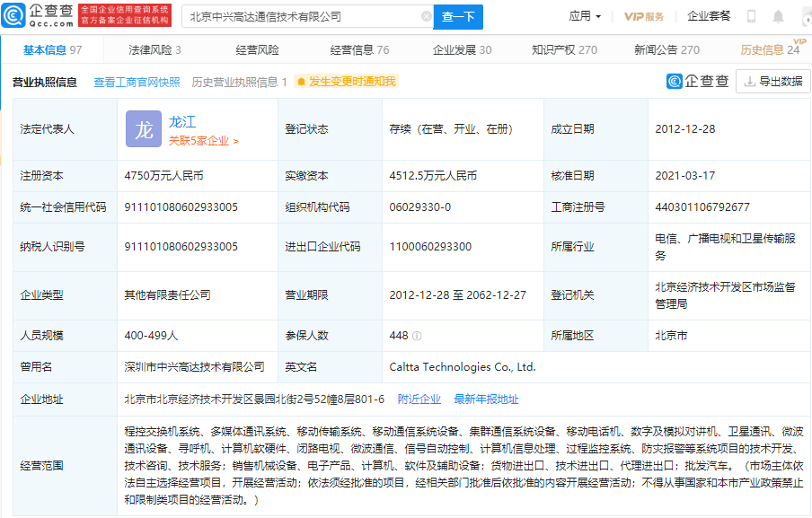Switch to 知识产权 tab
The width and height of the screenshot is (812, 518).
click(564, 49)
